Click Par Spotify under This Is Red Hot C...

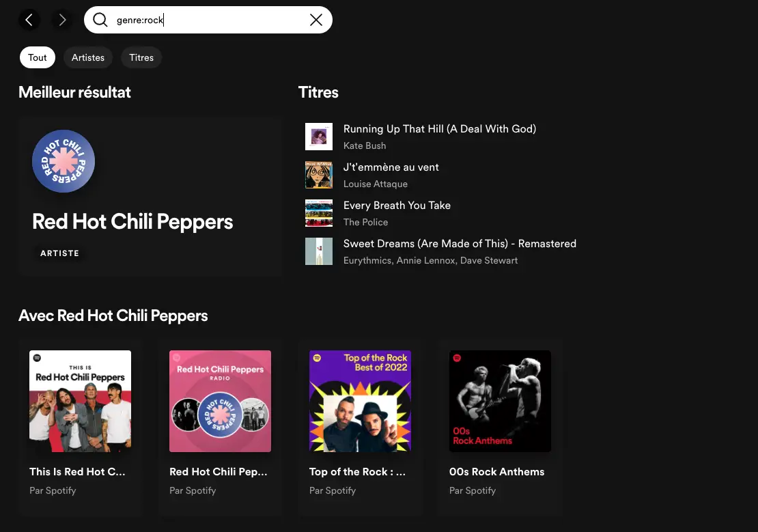pos(53,490)
